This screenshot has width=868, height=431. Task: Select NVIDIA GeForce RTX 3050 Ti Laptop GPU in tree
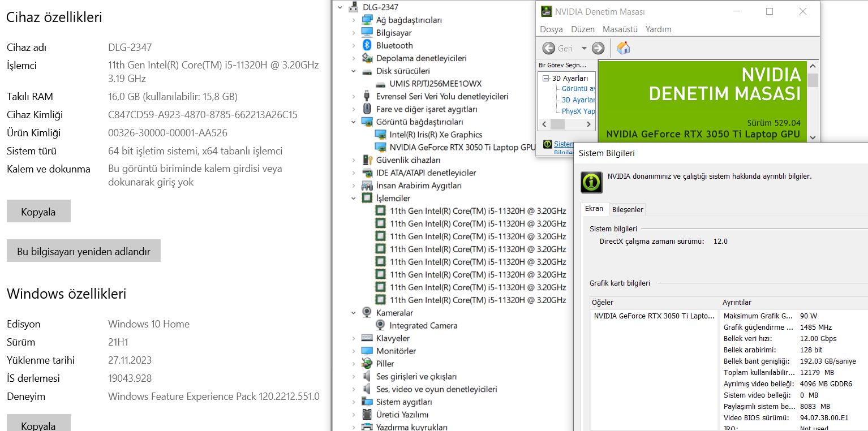pos(462,147)
